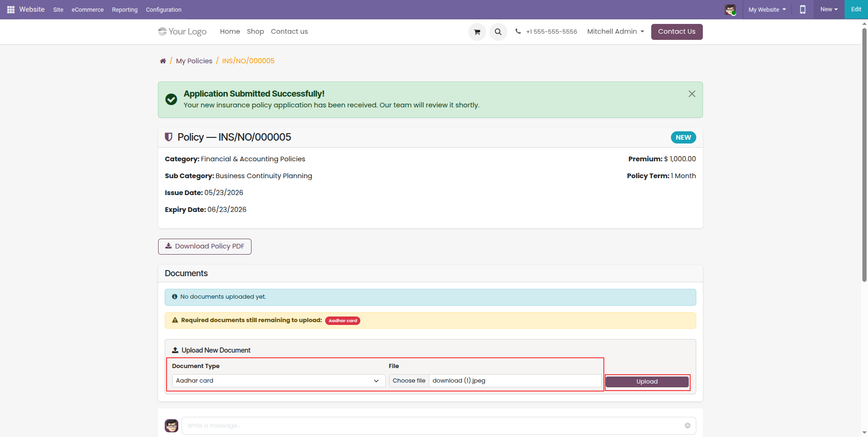Navigate to My Policies breadcrumb
This screenshot has height=437, width=868.
tap(194, 61)
